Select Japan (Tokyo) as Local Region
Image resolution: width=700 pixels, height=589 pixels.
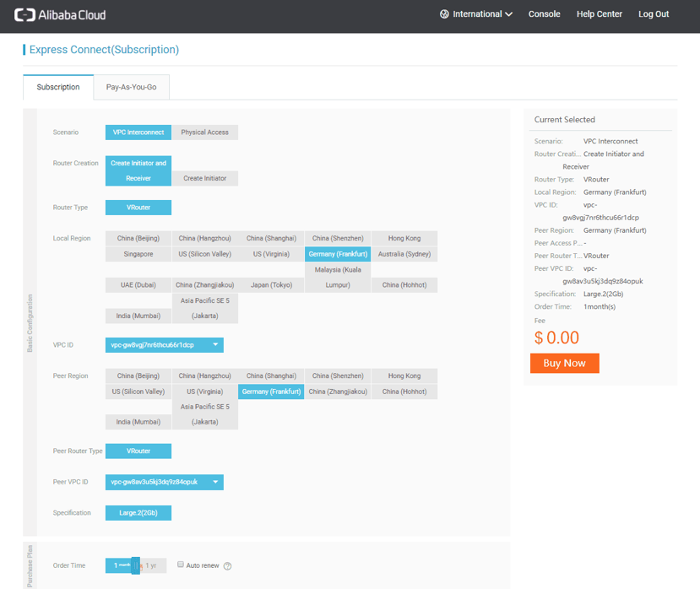[271, 285]
